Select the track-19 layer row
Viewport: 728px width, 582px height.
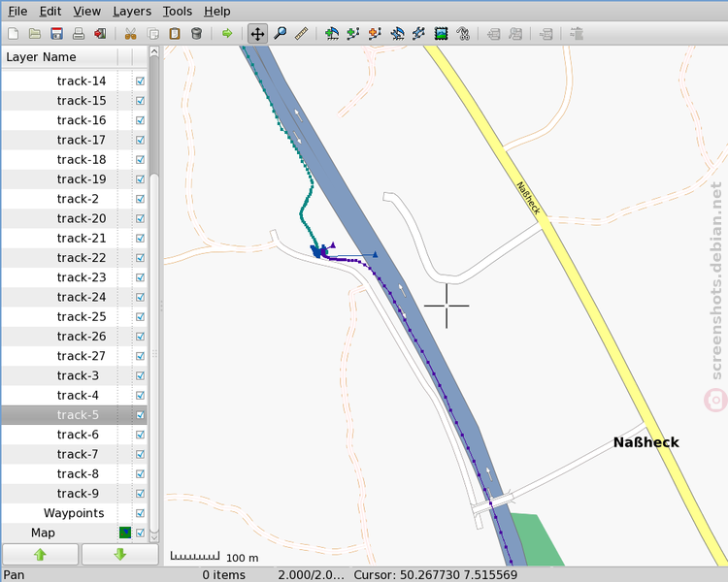75,179
